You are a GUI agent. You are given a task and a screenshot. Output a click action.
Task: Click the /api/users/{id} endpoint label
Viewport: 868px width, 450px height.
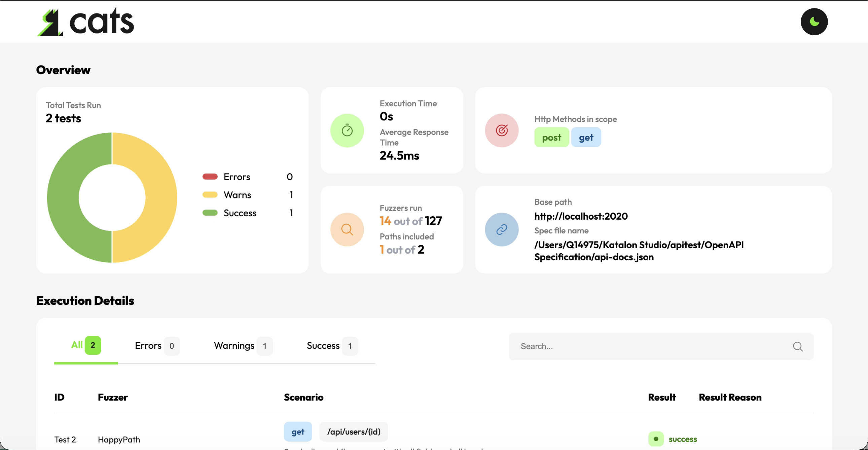[354, 432]
